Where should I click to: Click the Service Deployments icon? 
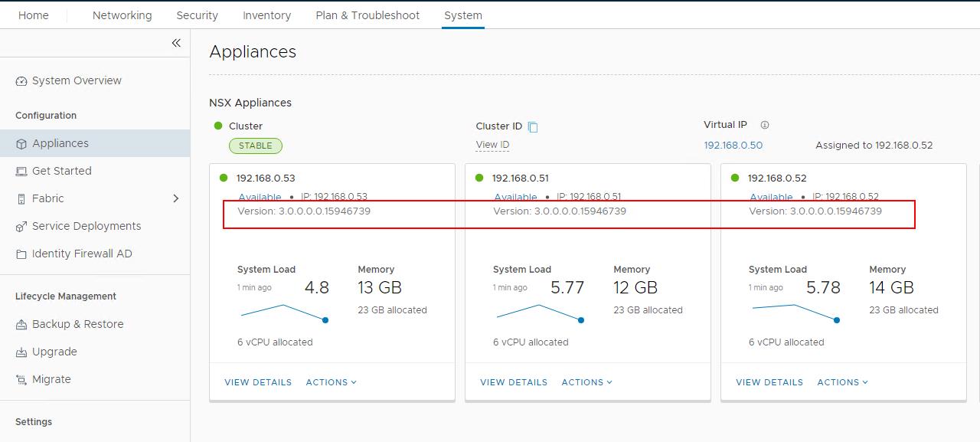(x=21, y=227)
